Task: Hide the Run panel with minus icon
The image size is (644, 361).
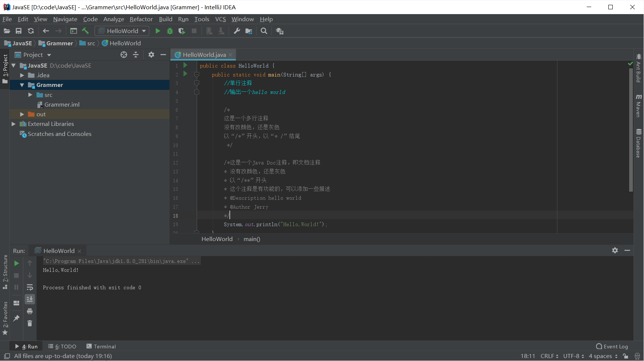Action: [x=627, y=250]
